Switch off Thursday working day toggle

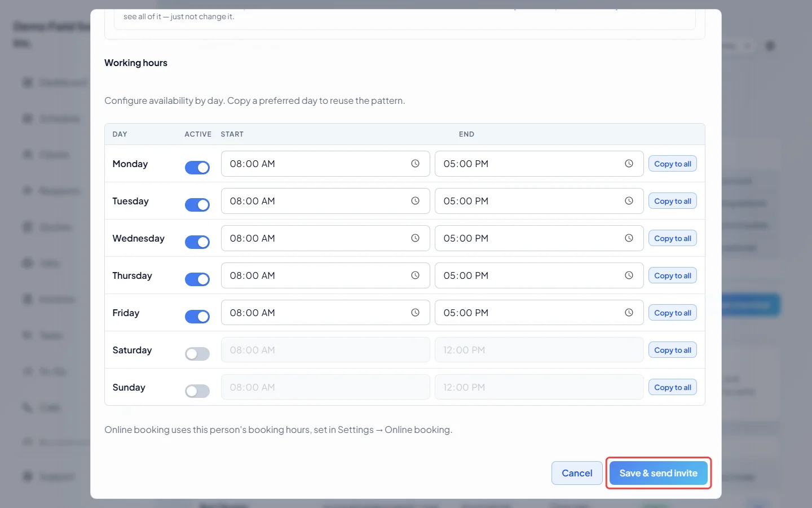(x=197, y=279)
